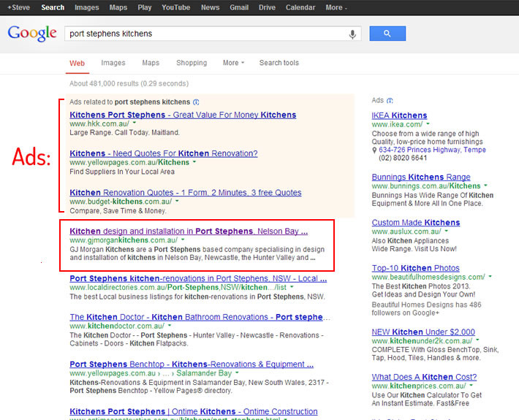Expand More menu in top black bar
The image size is (519, 420).
click(336, 7)
